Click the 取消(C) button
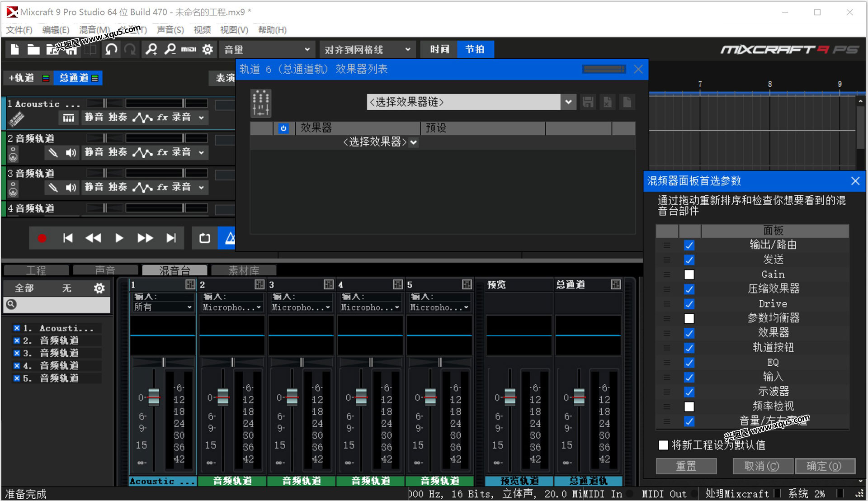Image resolution: width=868 pixels, height=501 pixels. 762,466
